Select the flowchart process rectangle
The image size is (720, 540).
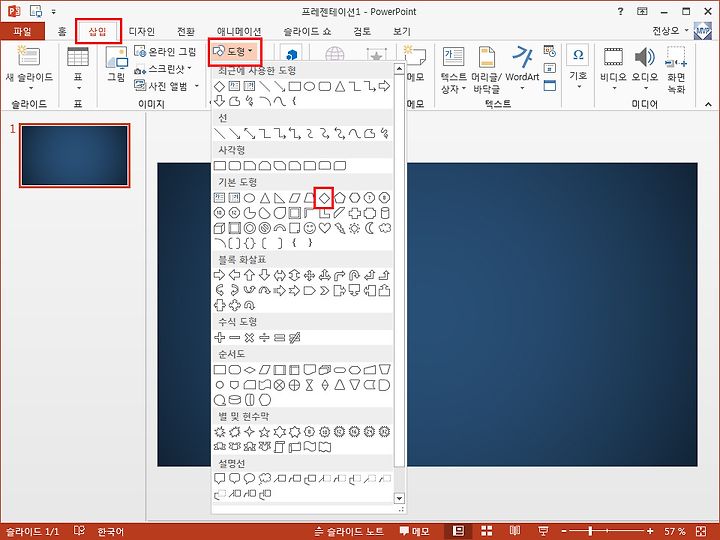219,370
